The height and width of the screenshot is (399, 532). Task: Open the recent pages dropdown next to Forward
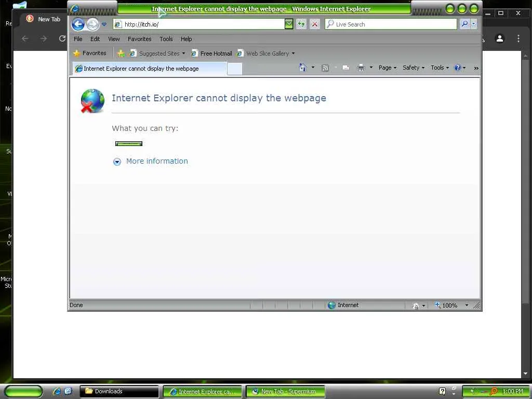[104, 24]
